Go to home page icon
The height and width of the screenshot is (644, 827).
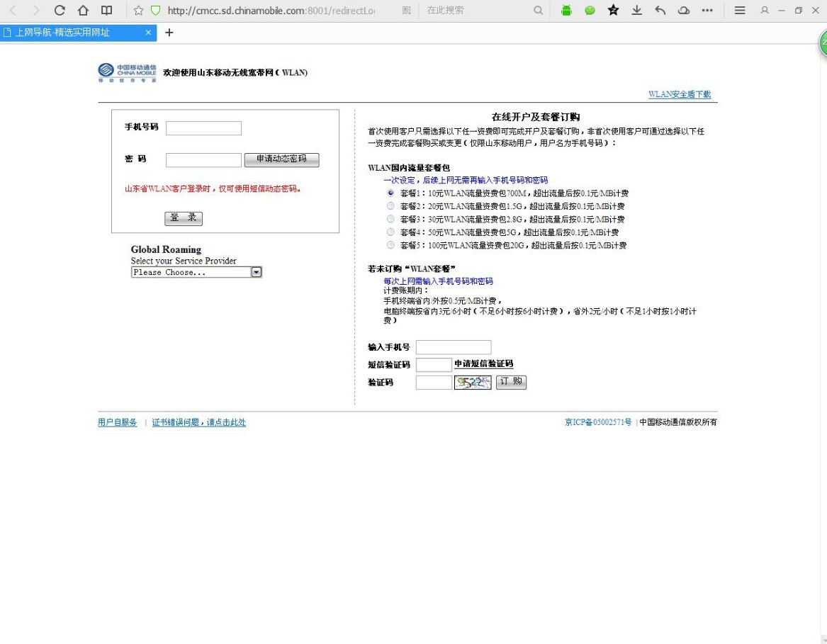(83, 11)
